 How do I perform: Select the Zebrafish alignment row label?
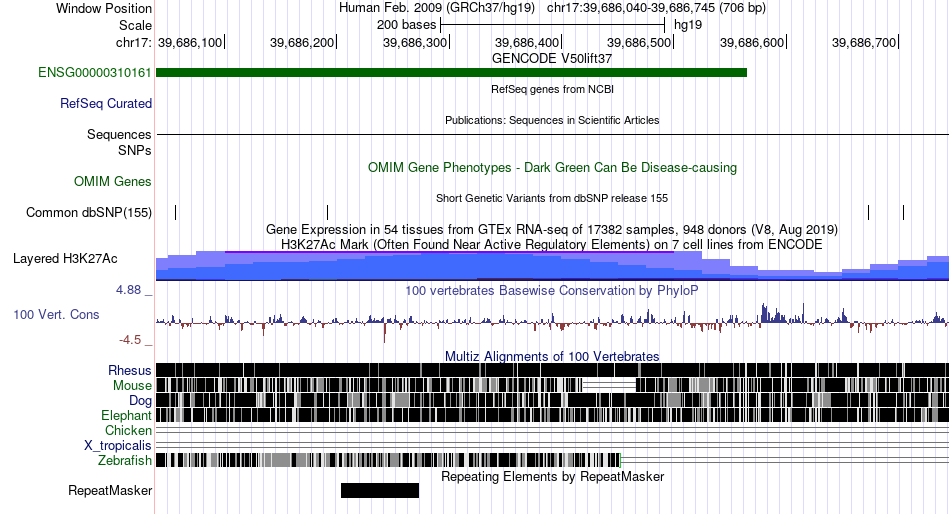pyautogui.click(x=125, y=461)
